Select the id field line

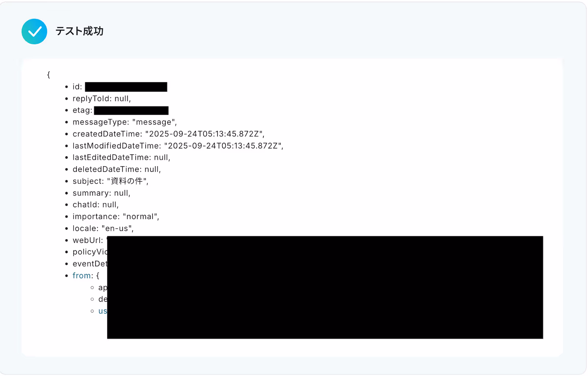(120, 87)
